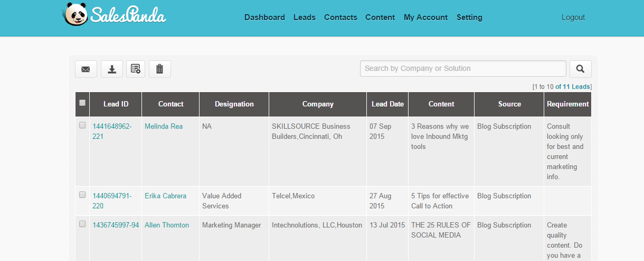The width and height of the screenshot is (644, 261).
Task: Open the Content menu
Action: 380,17
